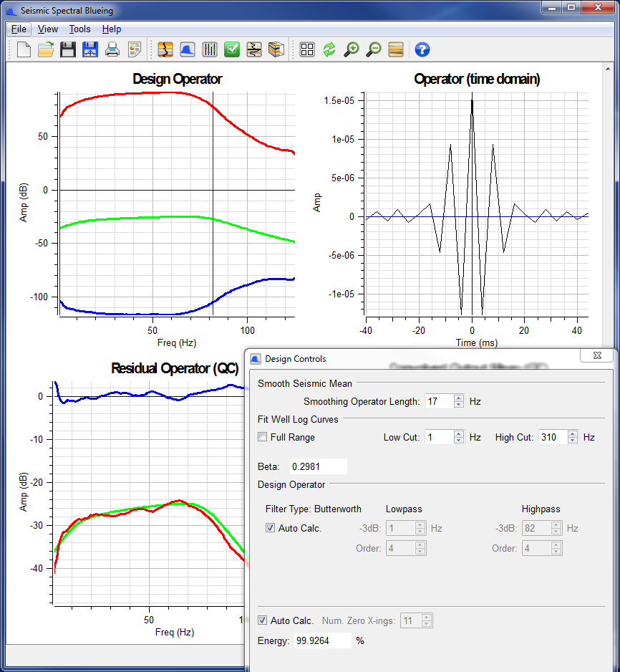Click the 3D seismic cube icon

[x=276, y=49]
